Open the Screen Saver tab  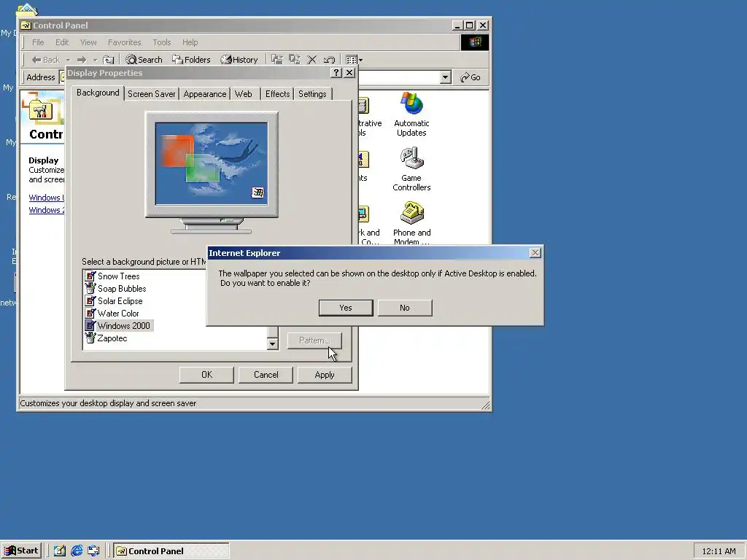tap(152, 94)
